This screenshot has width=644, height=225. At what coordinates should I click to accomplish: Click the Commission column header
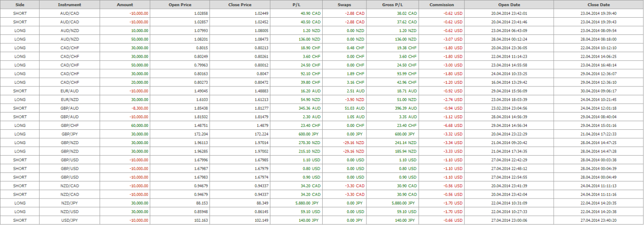tap(441, 5)
